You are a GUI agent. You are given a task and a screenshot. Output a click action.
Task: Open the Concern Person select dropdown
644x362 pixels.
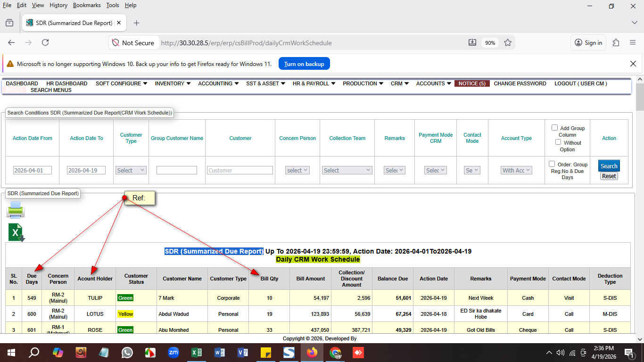tap(297, 170)
